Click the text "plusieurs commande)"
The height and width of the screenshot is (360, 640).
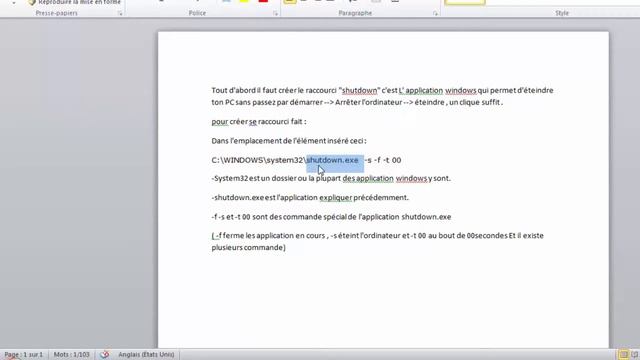click(249, 247)
